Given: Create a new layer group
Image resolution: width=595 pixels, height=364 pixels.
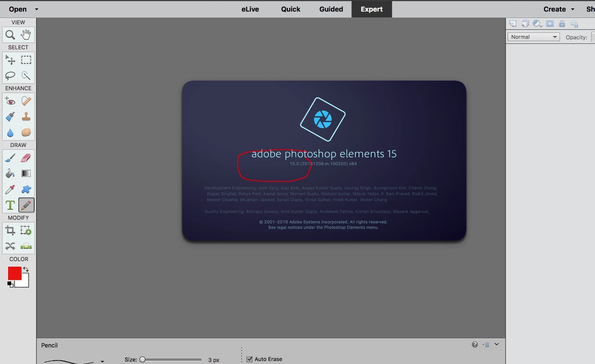Looking at the screenshot, I should click(x=525, y=24).
